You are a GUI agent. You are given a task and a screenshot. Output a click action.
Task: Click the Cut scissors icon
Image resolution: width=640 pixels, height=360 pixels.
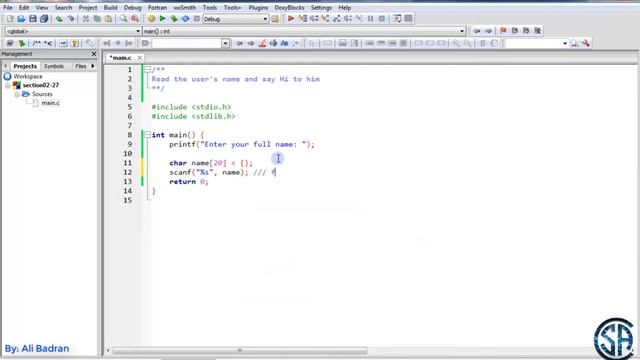coord(86,19)
